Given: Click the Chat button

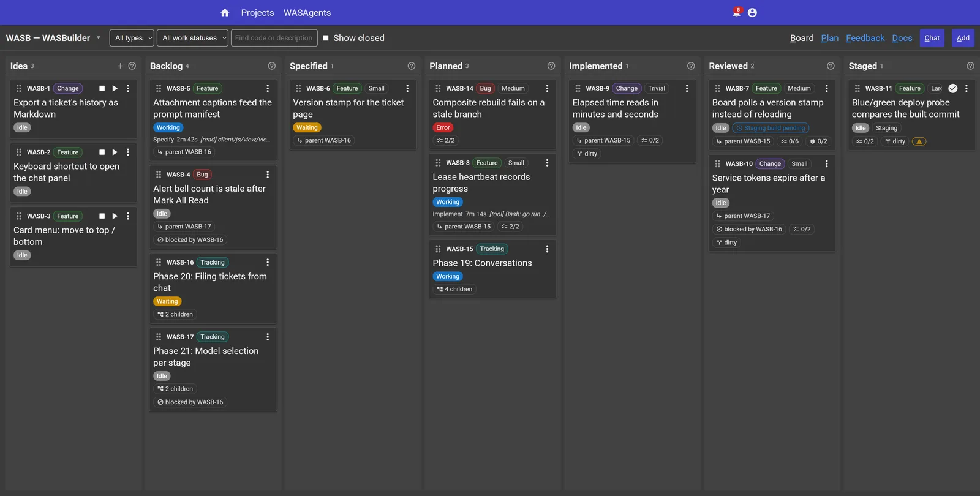Looking at the screenshot, I should point(932,38).
